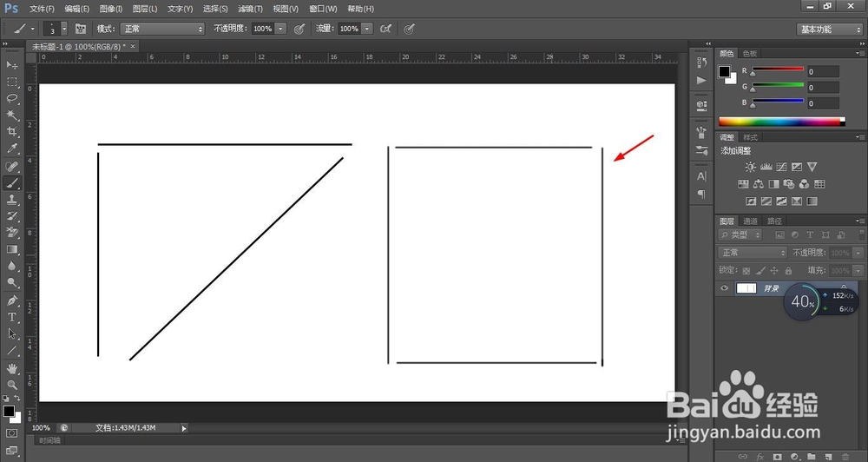The width and height of the screenshot is (868, 462).
Task: Open the Image (图像) menu
Action: click(111, 9)
